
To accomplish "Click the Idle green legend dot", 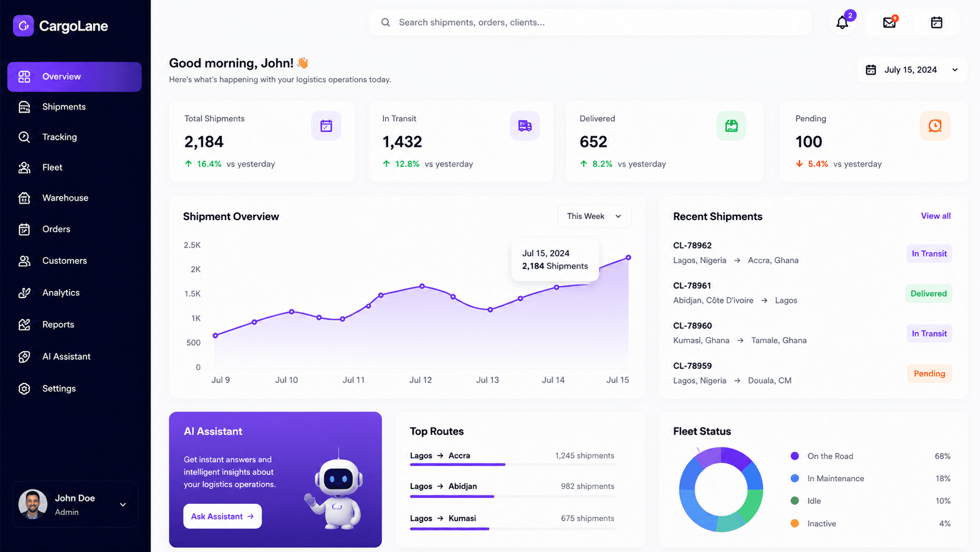I will [795, 500].
